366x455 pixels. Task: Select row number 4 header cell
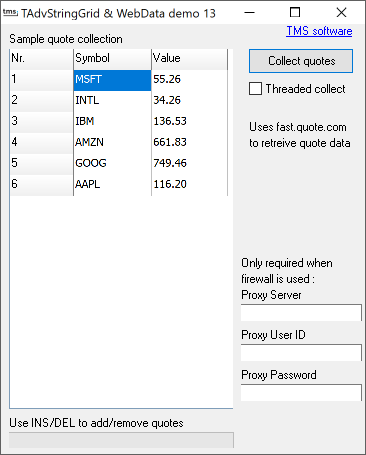41,143
